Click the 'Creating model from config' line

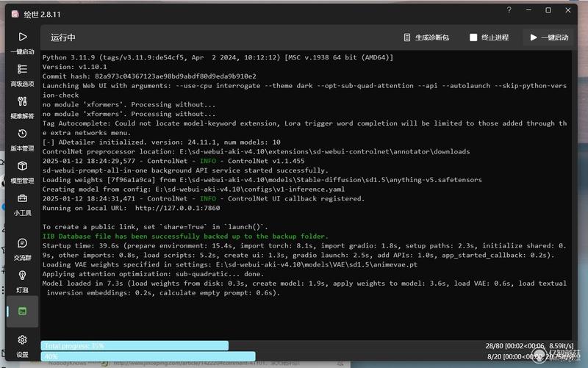click(x=193, y=190)
